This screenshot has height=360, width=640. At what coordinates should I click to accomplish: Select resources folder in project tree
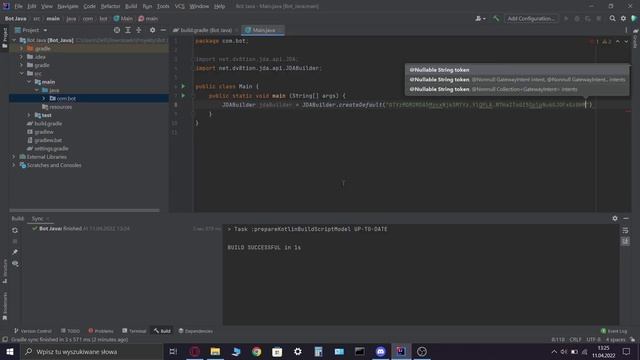click(60, 107)
